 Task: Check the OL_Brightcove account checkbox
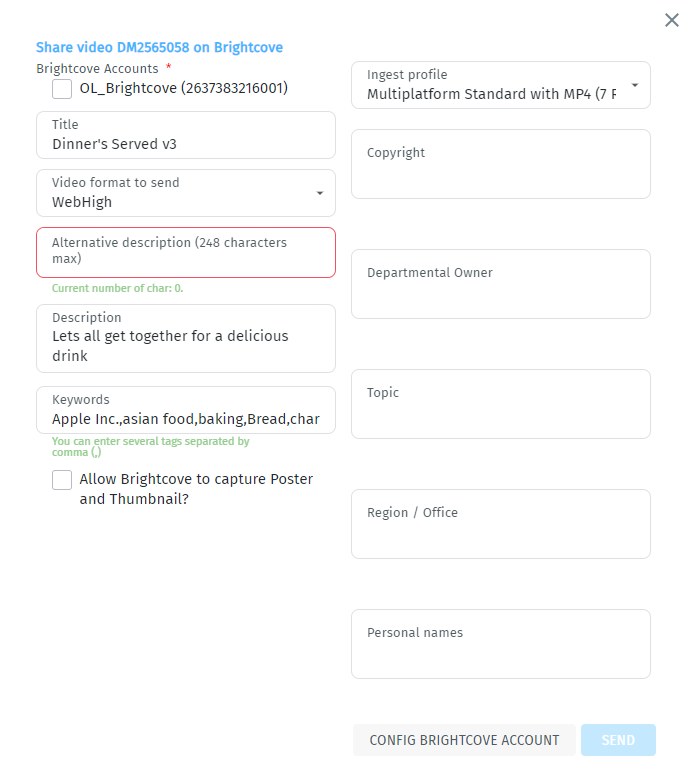point(62,89)
